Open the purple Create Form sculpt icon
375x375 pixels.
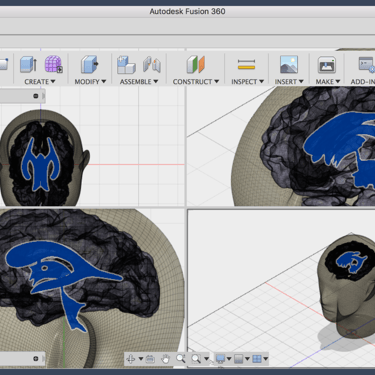[x=54, y=64]
